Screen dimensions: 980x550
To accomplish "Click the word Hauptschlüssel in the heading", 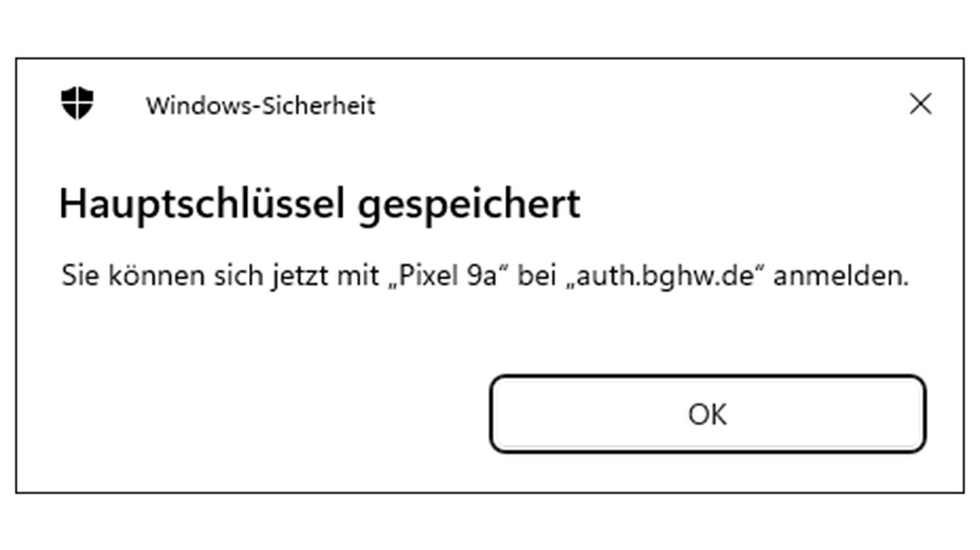I will point(201,204).
